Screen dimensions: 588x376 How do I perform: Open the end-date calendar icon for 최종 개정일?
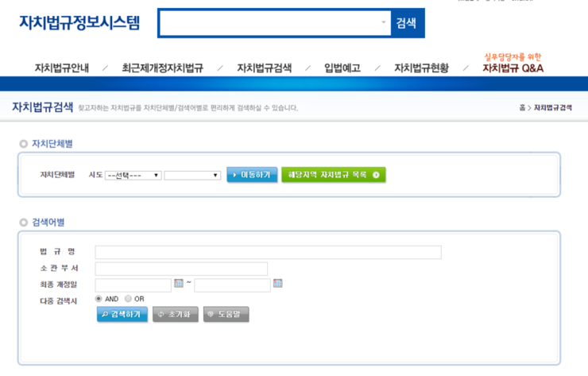[278, 283]
